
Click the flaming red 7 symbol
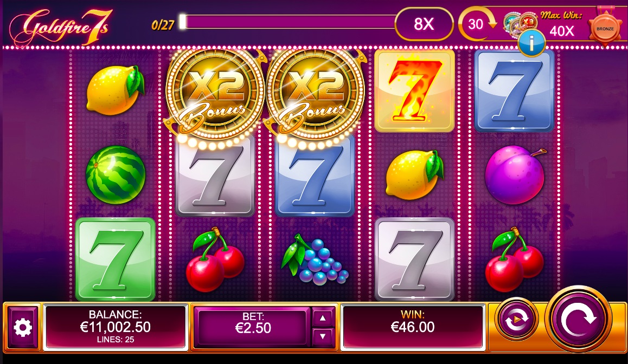(x=414, y=91)
